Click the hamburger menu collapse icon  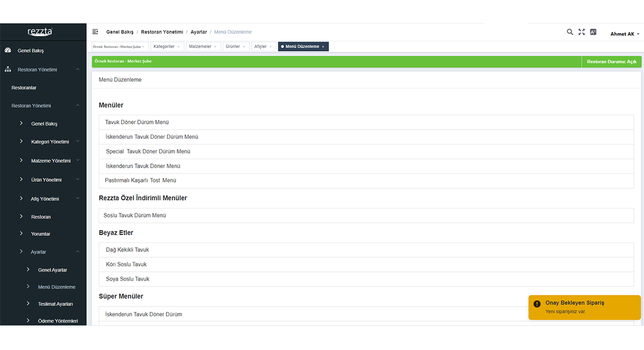(95, 32)
